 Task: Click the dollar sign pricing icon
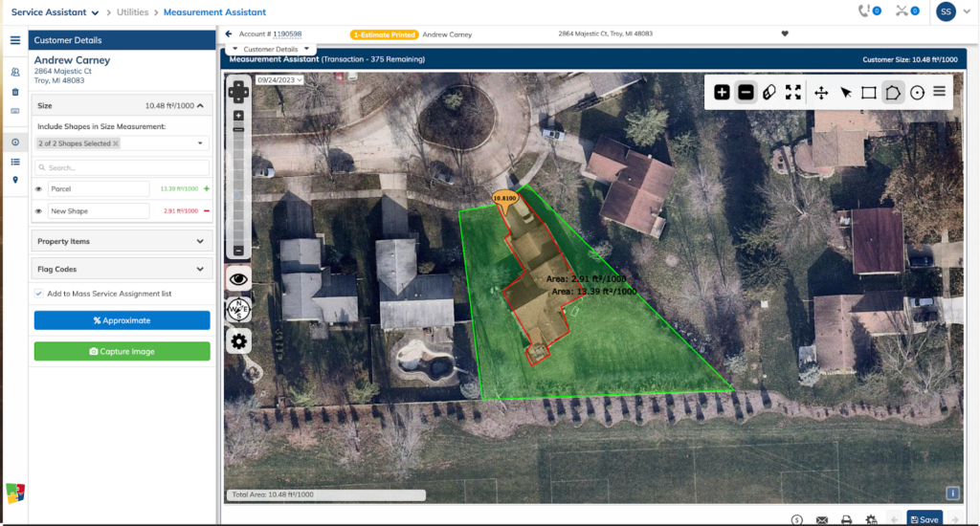[x=796, y=519]
